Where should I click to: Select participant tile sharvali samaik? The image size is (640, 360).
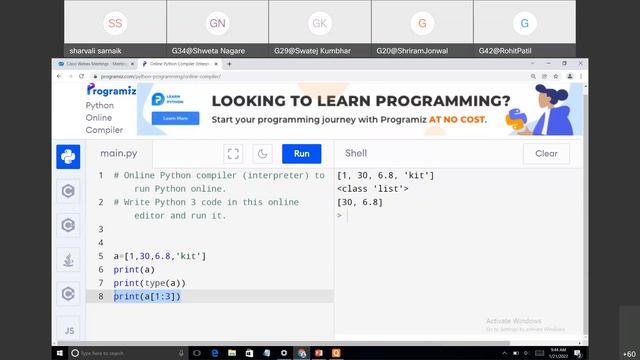tap(115, 28)
